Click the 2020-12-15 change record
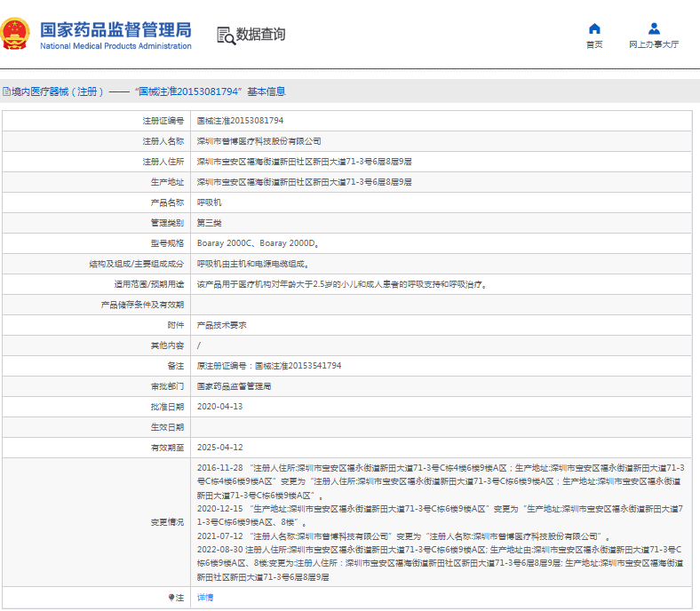This screenshot has width=700, height=611. pos(441,515)
